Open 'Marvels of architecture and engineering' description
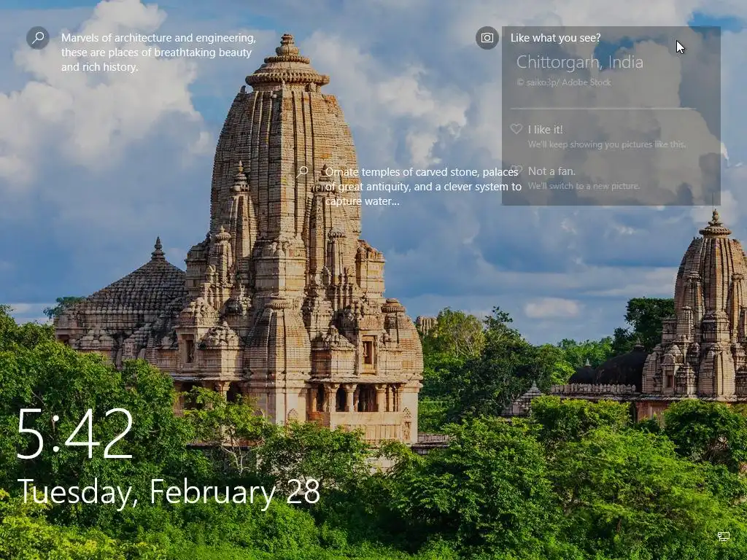This screenshot has width=747, height=560. (x=158, y=52)
